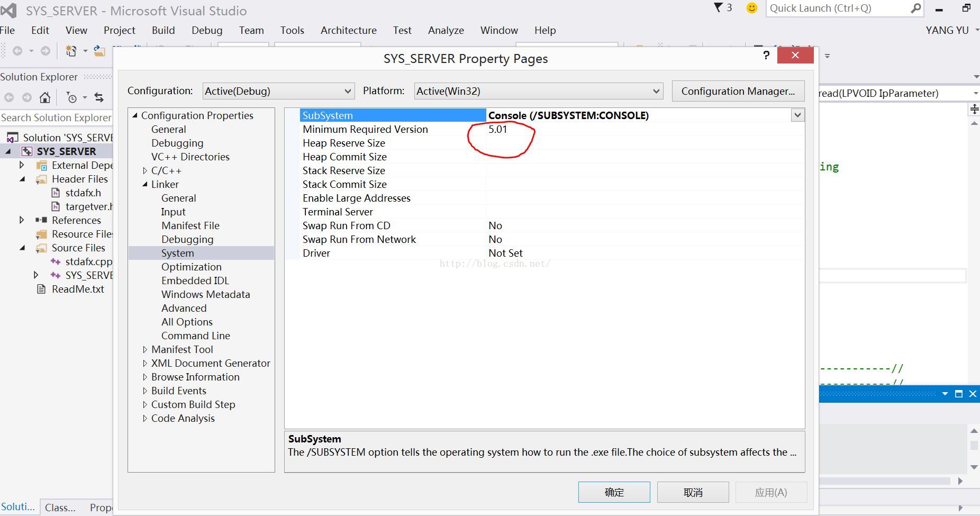Screen dimensions: 980x516
Task: Collapse the Configuration Properties node
Action: tap(135, 115)
